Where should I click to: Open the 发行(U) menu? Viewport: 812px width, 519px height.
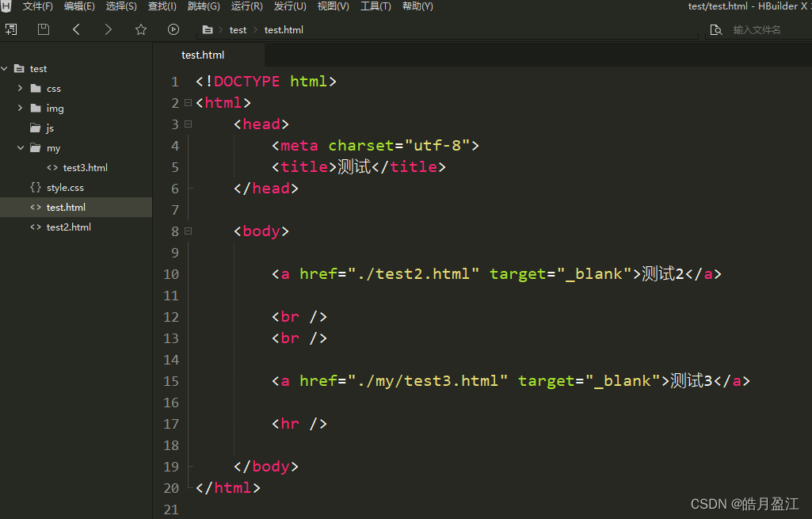pos(290,6)
